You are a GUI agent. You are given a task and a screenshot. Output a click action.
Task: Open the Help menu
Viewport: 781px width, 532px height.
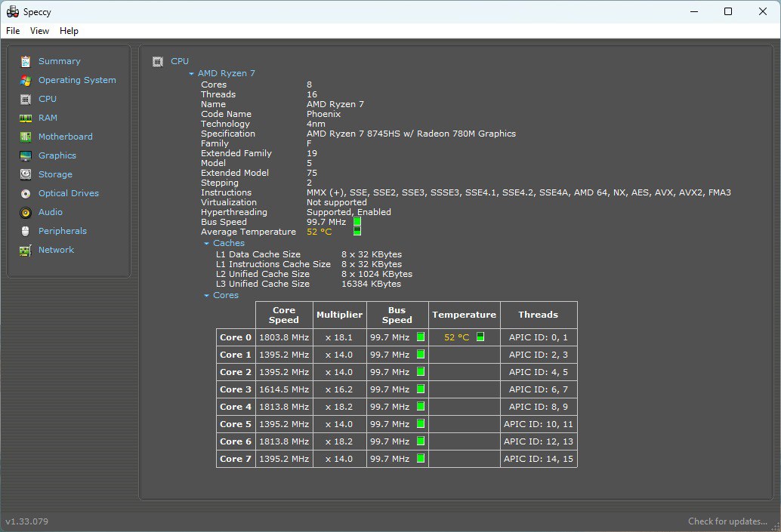tap(69, 31)
